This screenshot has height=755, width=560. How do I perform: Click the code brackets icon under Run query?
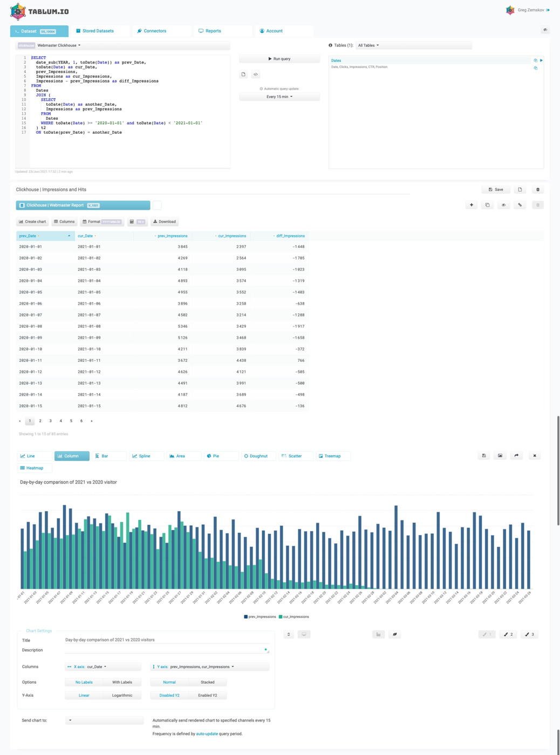coord(256,74)
